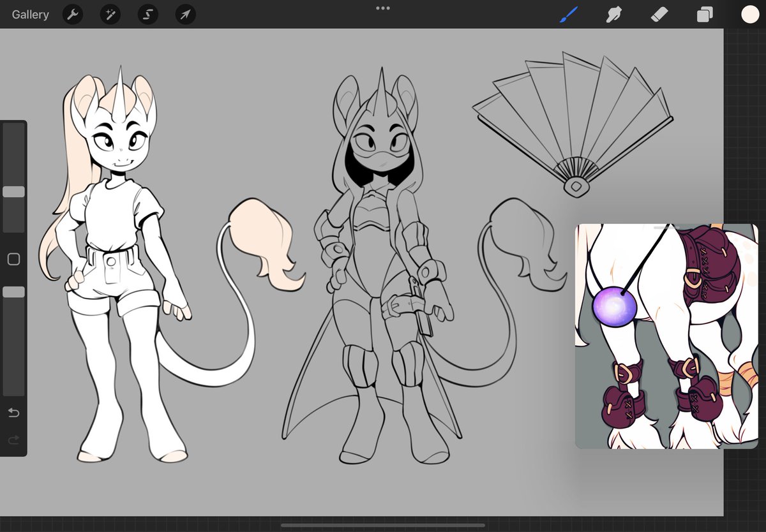Select the Smudge tool
The height and width of the screenshot is (532, 766).
pos(613,14)
